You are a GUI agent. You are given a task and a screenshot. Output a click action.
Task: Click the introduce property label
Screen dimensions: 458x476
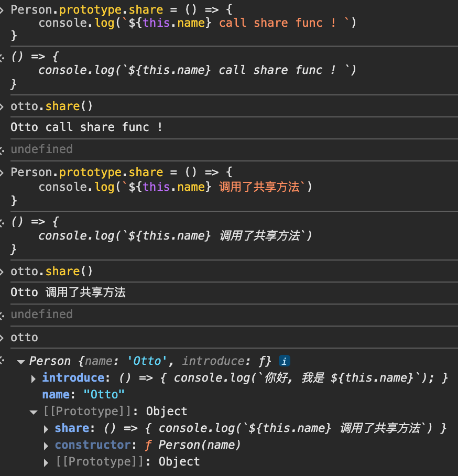point(73,378)
